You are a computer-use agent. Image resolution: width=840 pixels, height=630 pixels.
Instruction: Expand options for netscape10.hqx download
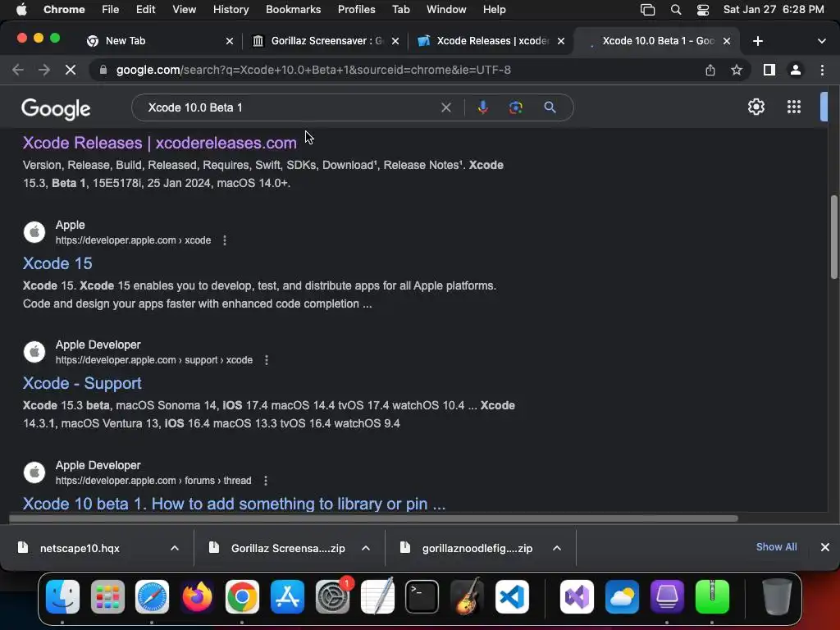pyautogui.click(x=175, y=547)
